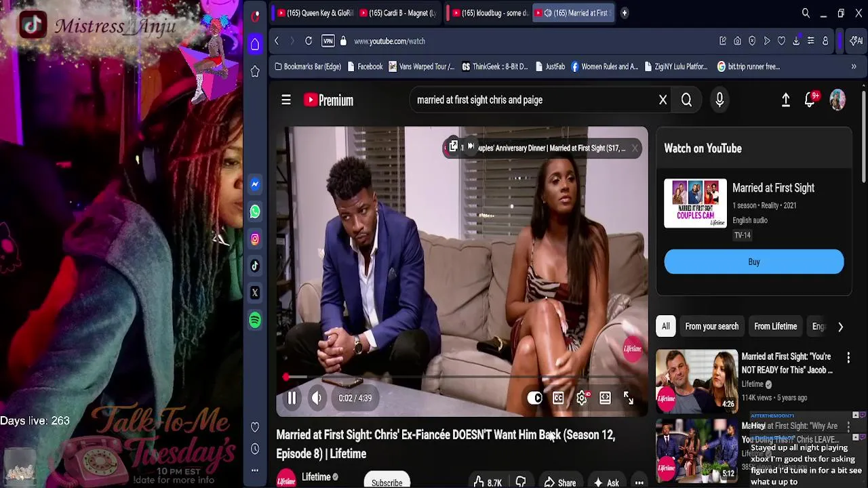The height and width of the screenshot is (488, 868).
Task: Open ThinkGeek bookmark
Action: click(x=494, y=66)
